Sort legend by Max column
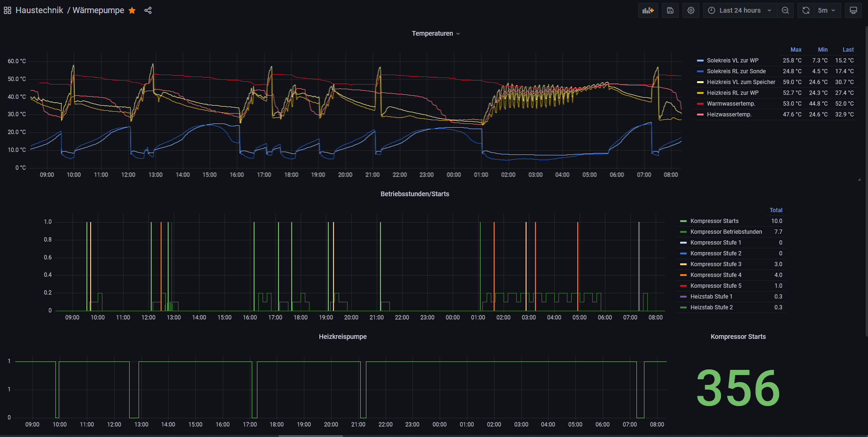868x437 pixels. click(796, 50)
